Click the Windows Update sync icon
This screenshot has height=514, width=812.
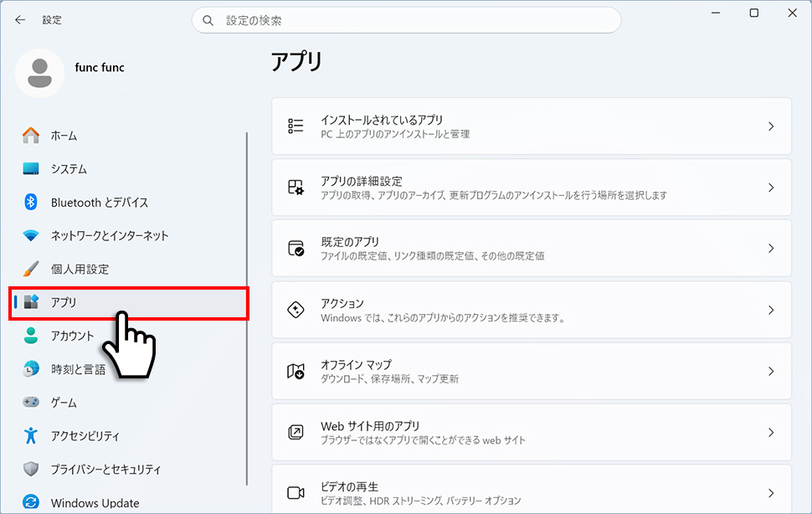(31, 502)
